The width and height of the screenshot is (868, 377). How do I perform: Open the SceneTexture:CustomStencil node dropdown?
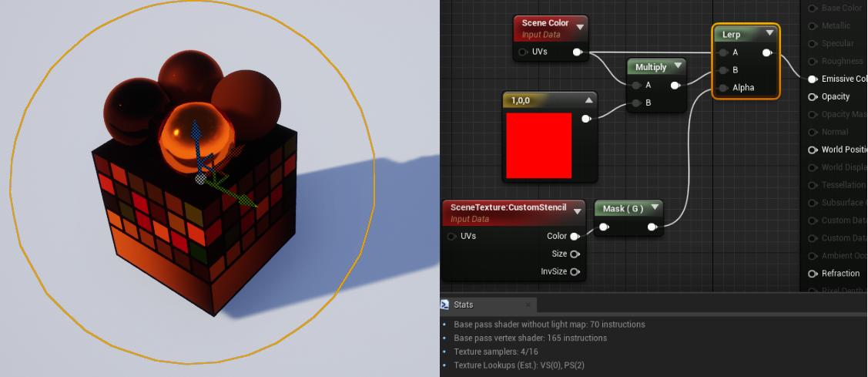click(x=578, y=210)
